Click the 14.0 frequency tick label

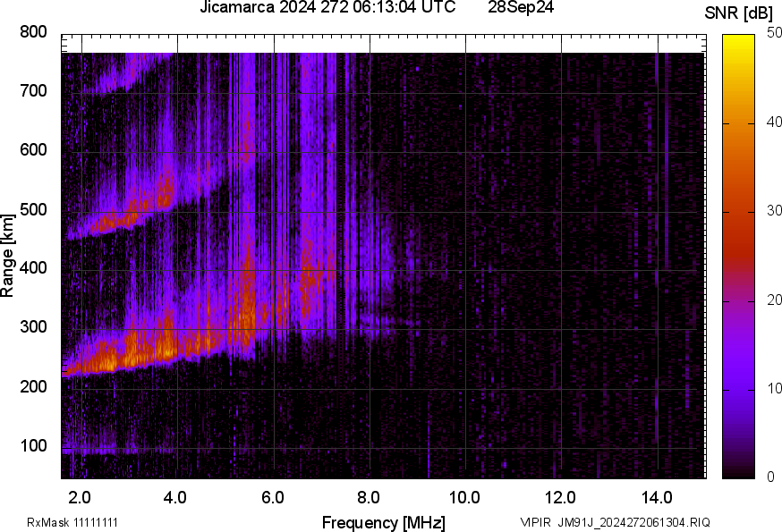click(x=657, y=496)
